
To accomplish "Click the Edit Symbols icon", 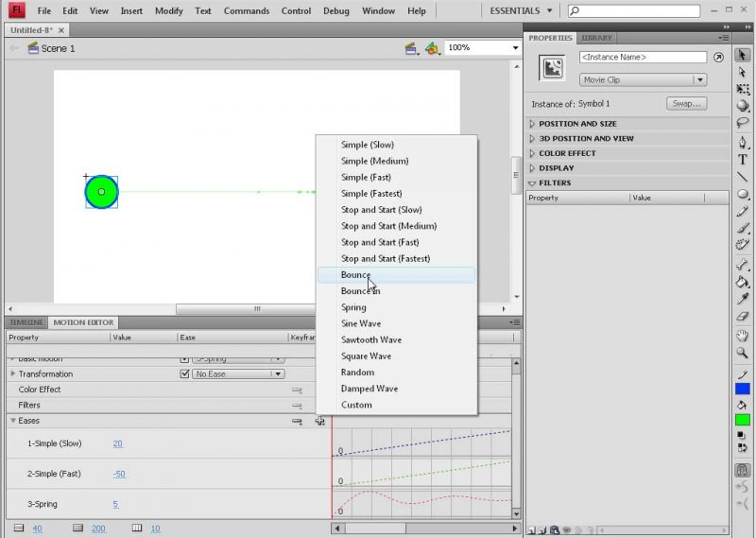I will click(432, 48).
